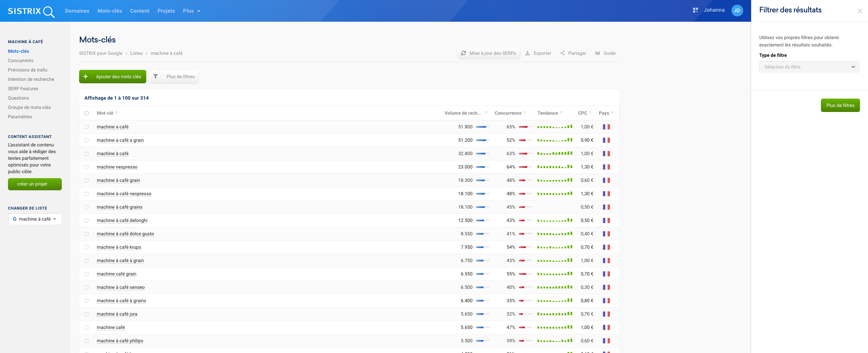Click the Partager share icon
868x353 pixels.
tap(563, 53)
